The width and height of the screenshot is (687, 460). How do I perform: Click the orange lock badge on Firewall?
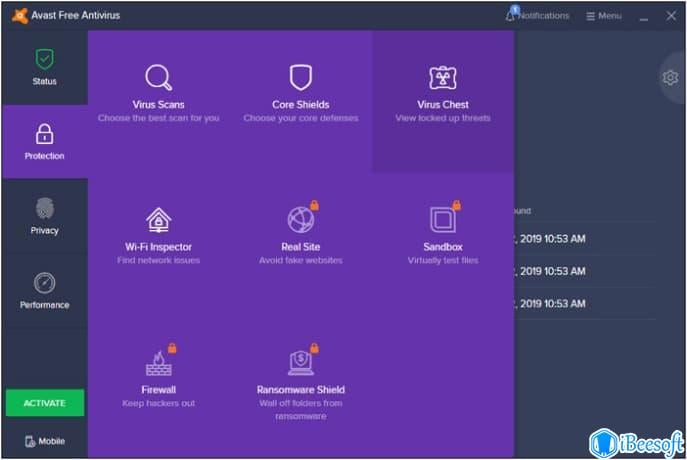tap(172, 348)
